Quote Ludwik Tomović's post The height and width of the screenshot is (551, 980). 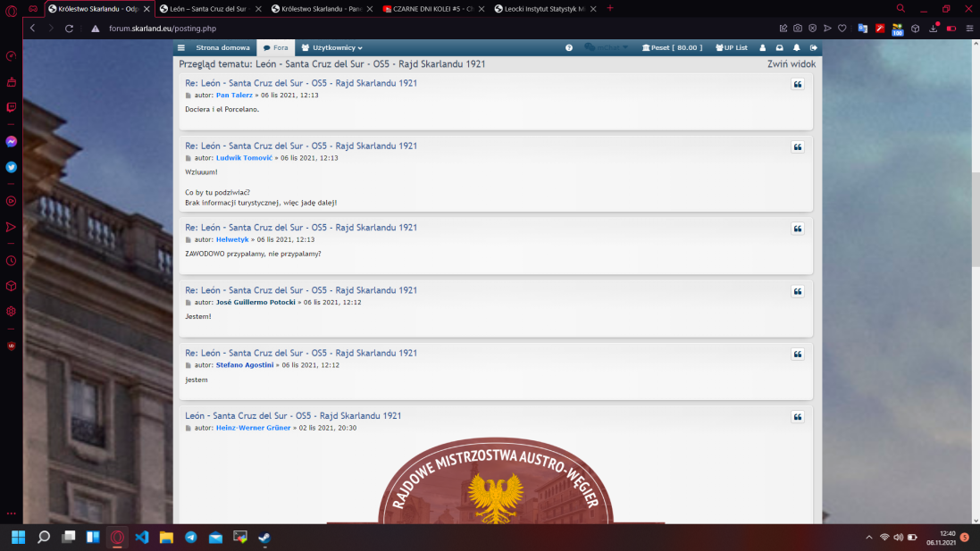pyautogui.click(x=798, y=146)
